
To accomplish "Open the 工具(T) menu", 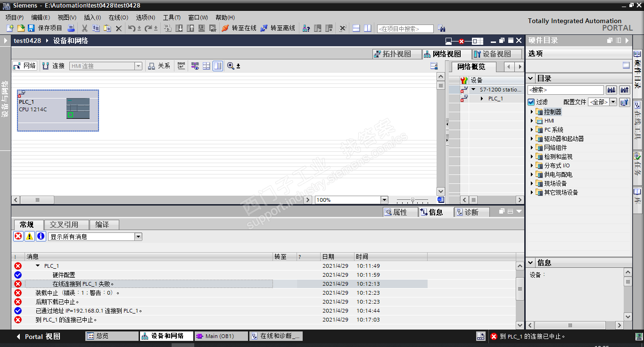I will [172, 17].
